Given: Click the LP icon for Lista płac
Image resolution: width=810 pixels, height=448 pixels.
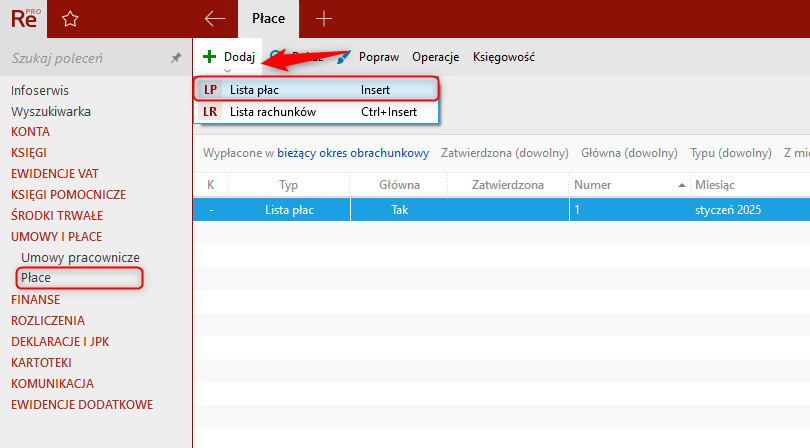Looking at the screenshot, I should tap(210, 89).
